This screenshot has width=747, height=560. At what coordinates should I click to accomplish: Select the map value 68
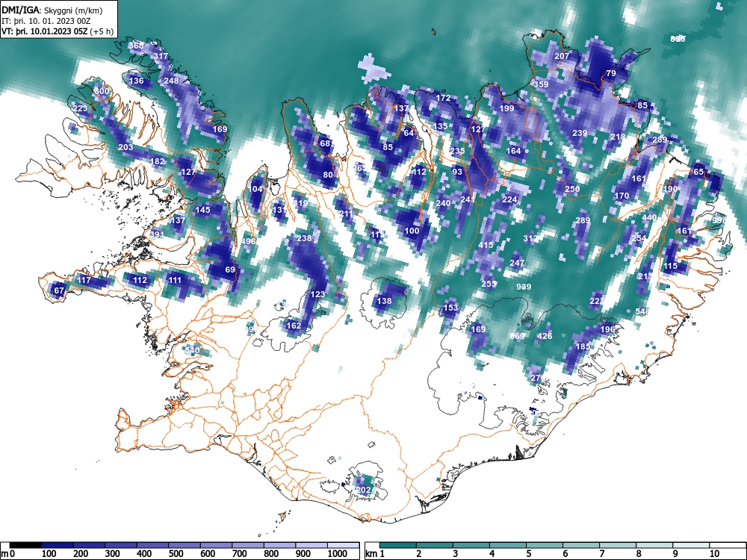(325, 143)
